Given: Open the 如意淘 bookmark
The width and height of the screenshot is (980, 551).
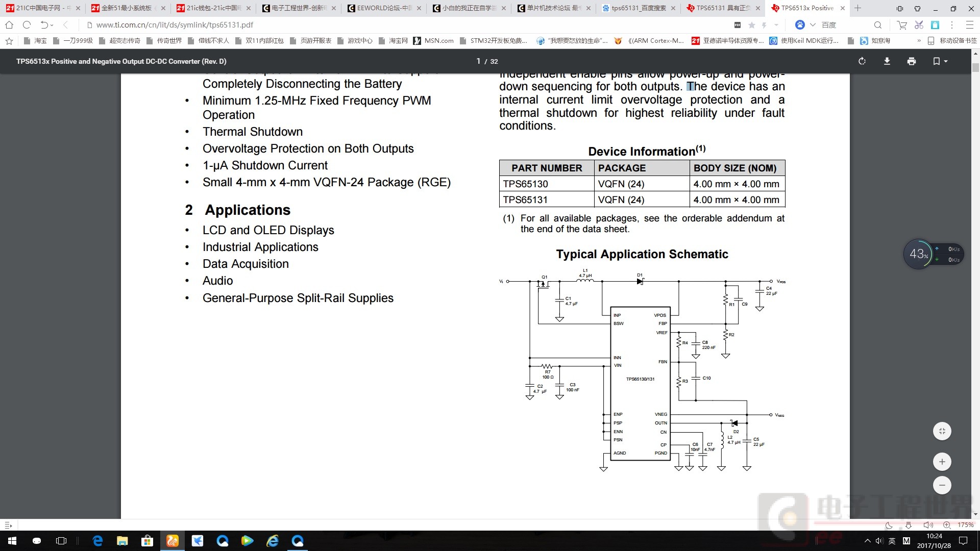Looking at the screenshot, I should coord(875,40).
